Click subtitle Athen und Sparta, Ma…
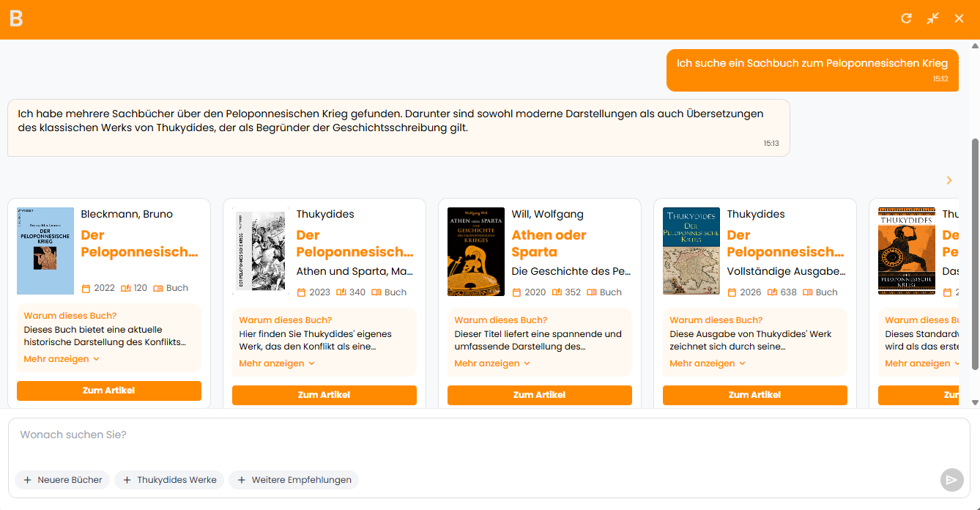 pyautogui.click(x=354, y=271)
